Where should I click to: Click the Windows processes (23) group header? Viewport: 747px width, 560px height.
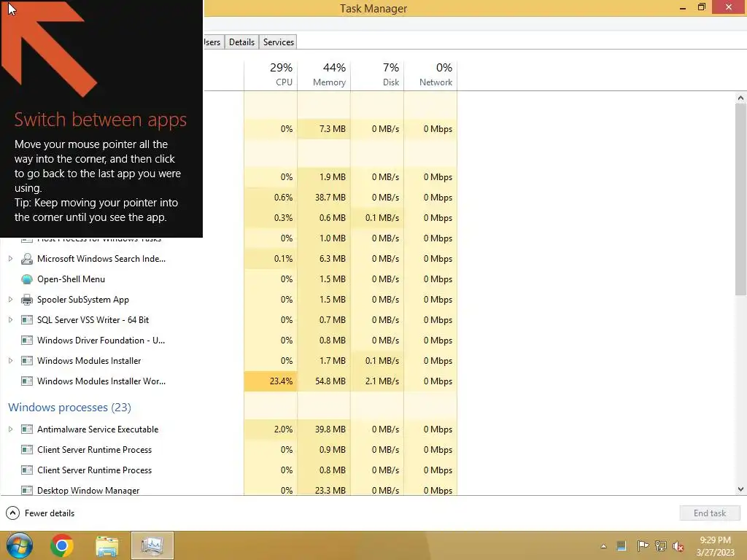(69, 408)
